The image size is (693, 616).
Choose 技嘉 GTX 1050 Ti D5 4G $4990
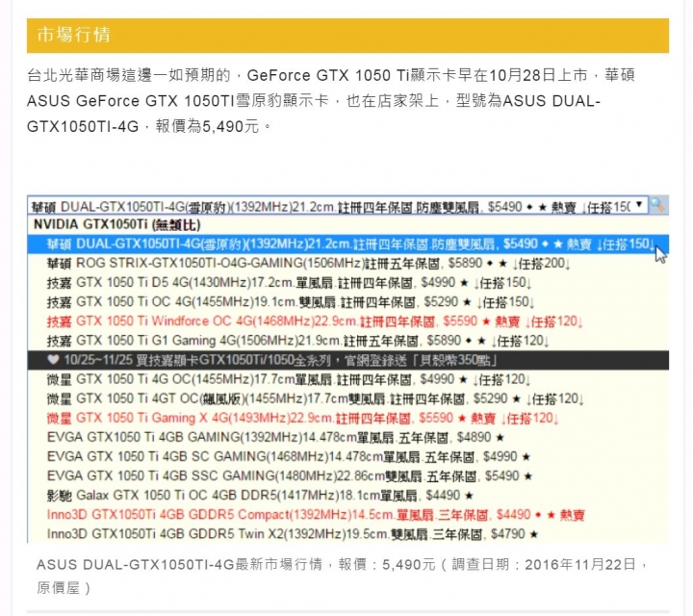(347, 283)
